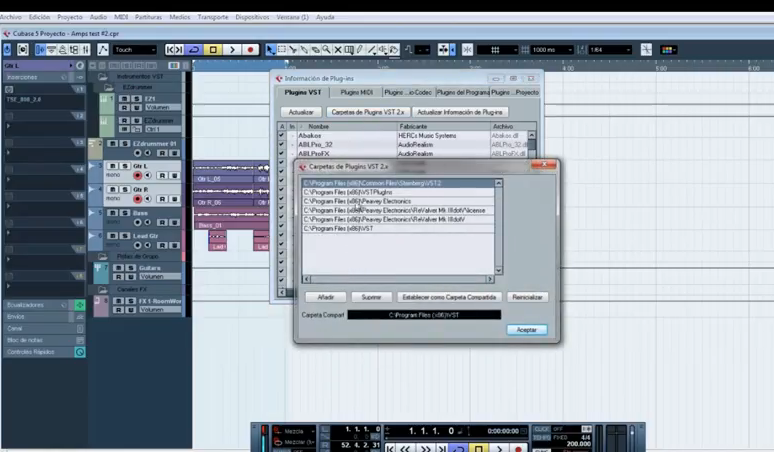Open the Archivo menu
774x452 pixels.
coord(11,17)
